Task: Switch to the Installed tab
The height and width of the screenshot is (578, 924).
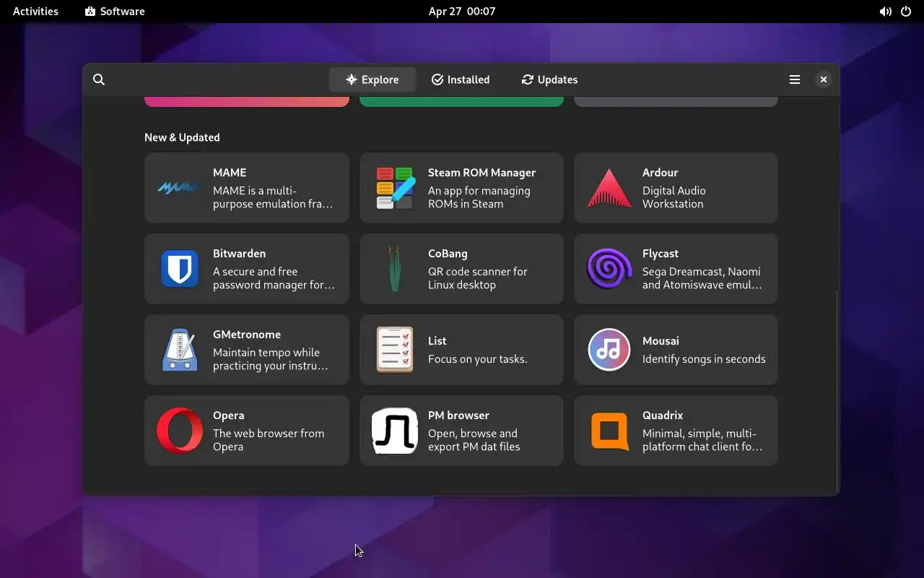Action: pos(461,79)
